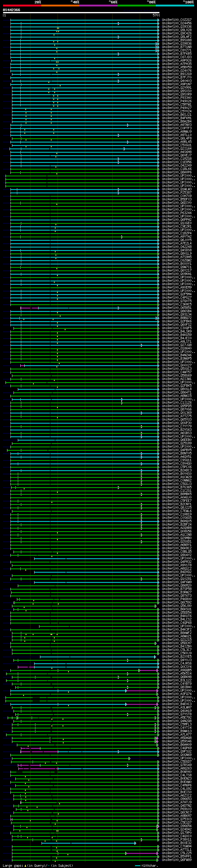Image resolution: width=197 pixels, height=868 pixels.
Task: Open hit UniRef100_C1MZG8
Action: (177, 159)
